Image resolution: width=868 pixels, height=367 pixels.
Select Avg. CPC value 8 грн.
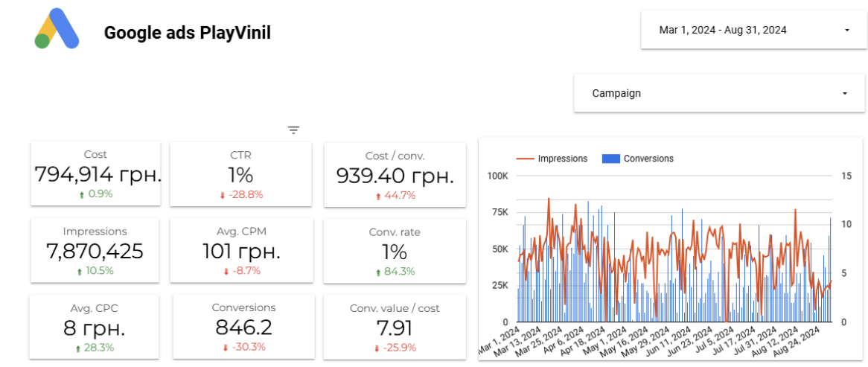94,328
